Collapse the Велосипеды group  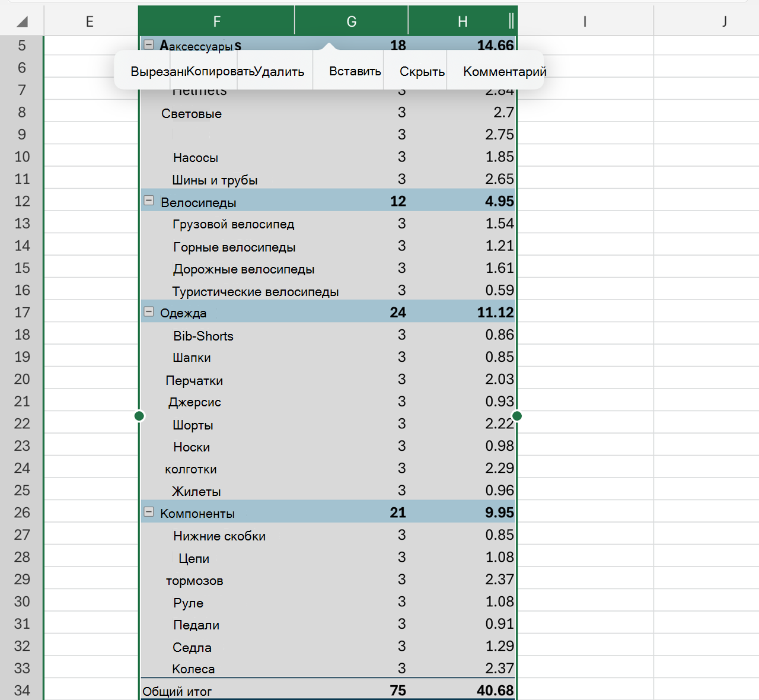(x=149, y=201)
